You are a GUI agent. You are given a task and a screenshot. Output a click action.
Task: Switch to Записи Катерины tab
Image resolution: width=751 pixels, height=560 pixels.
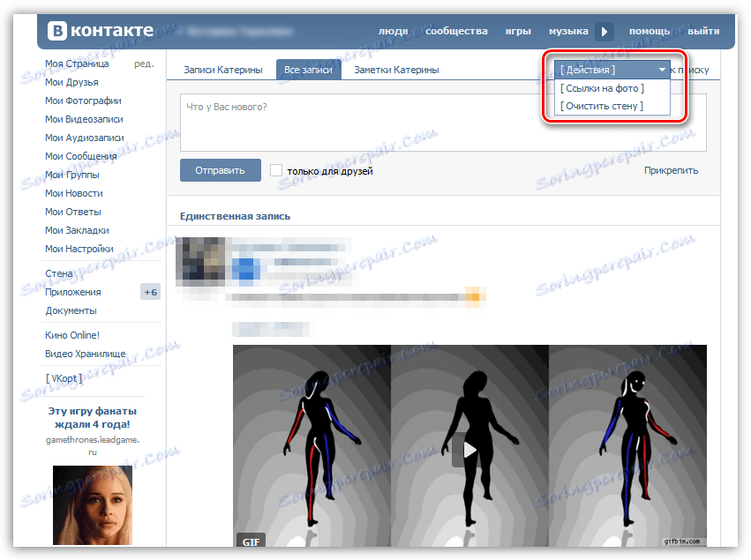click(x=223, y=70)
